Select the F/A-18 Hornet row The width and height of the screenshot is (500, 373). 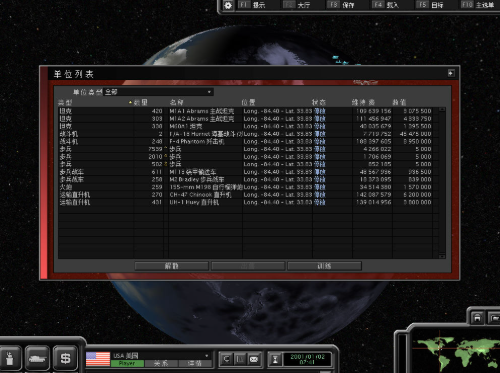248,134
